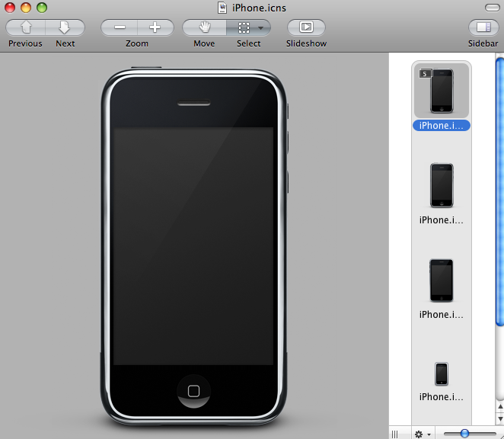Zoom the window with green button

click(42, 8)
